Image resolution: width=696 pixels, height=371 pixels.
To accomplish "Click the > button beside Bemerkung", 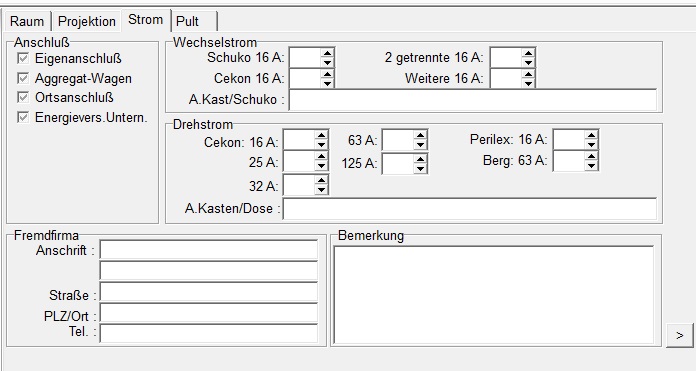I will [680, 335].
